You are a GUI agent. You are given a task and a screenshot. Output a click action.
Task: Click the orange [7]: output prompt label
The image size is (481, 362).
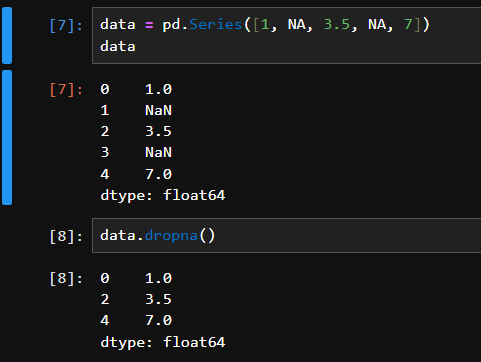66,90
